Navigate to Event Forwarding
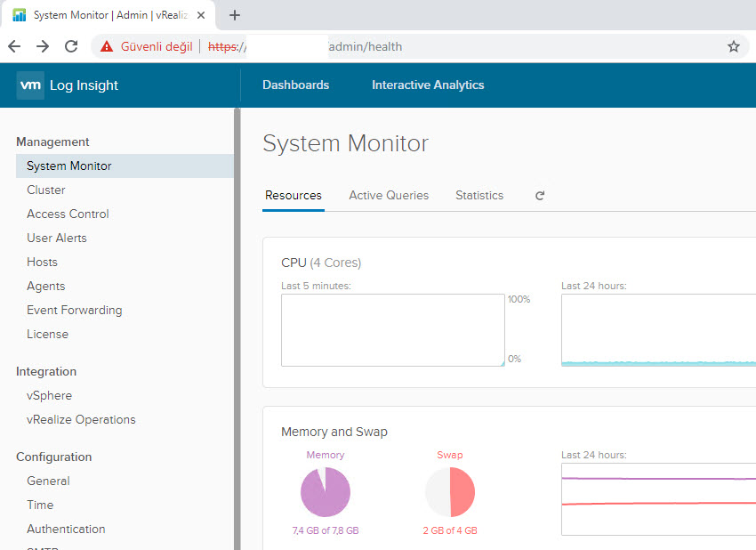The width and height of the screenshot is (756, 550). (75, 310)
